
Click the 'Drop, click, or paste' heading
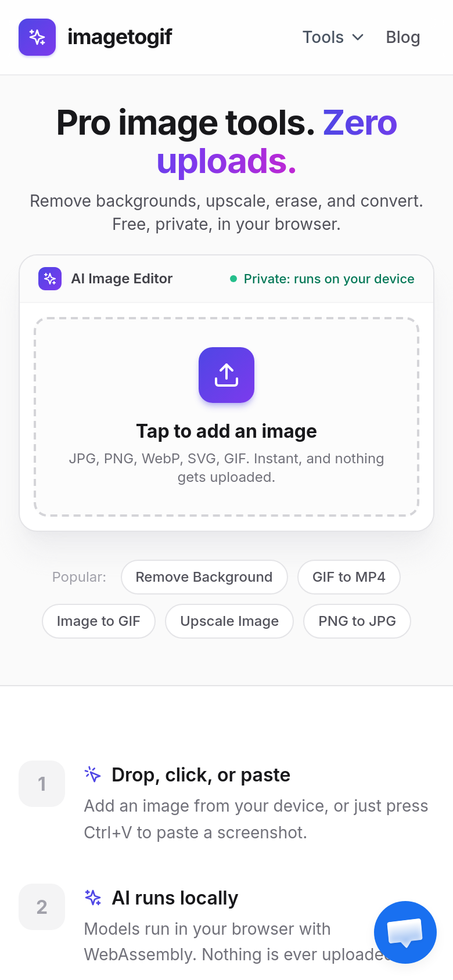coord(201,774)
